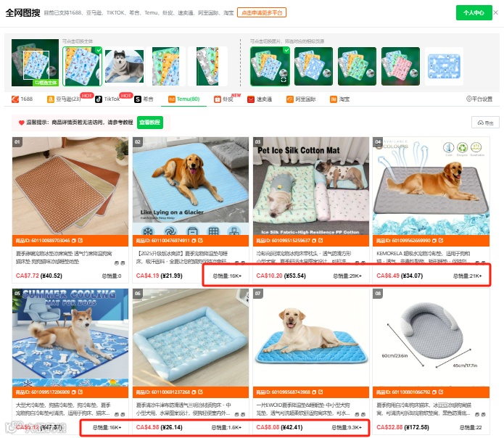The width and height of the screenshot is (504, 438).
Task: Toggle the checked blue pattern mat subject
Action: pos(82,67)
